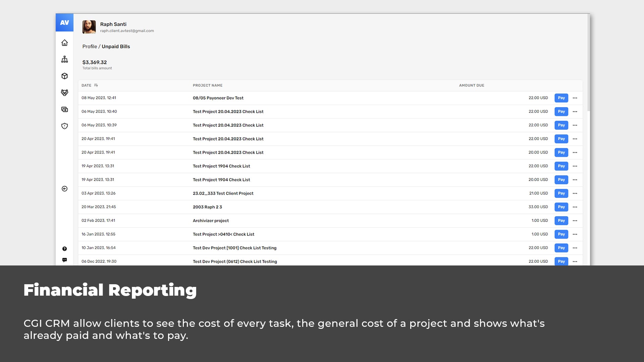The height and width of the screenshot is (362, 644).
Task: Select date 02 Feb 2023, 17:41
Action: click(98, 221)
